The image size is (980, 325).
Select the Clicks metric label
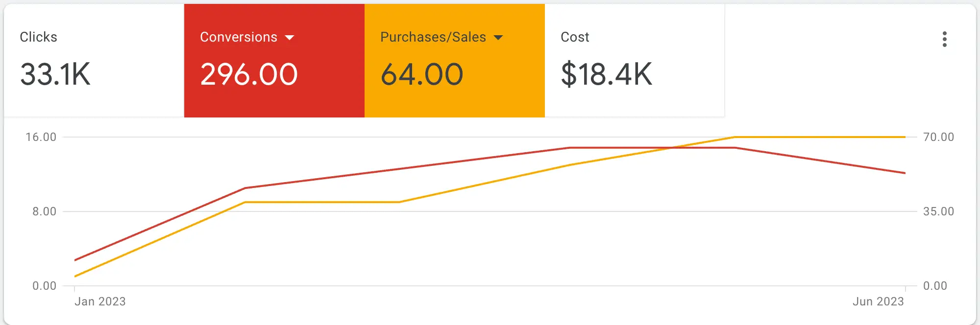[38, 37]
